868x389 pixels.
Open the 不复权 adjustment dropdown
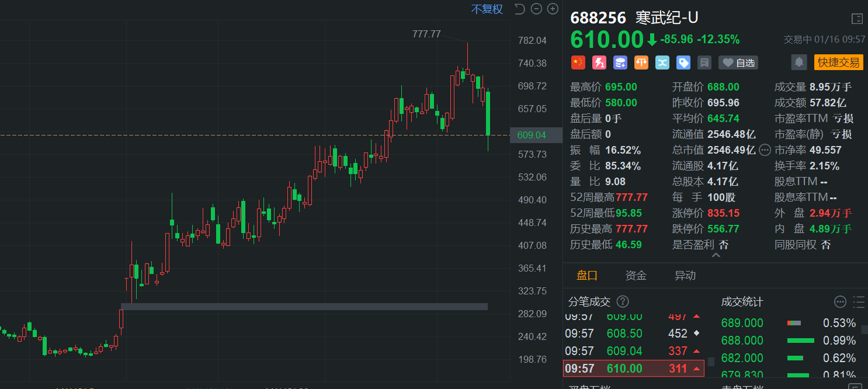point(487,9)
